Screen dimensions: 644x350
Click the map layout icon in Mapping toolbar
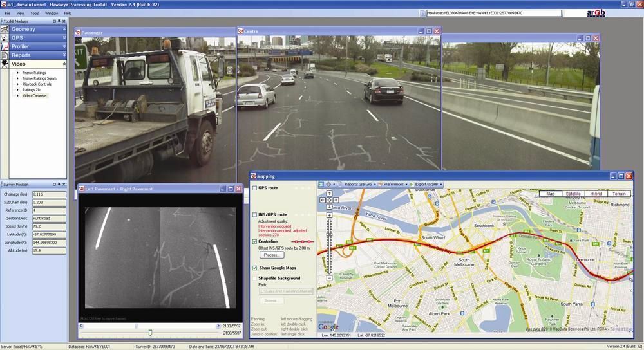(x=321, y=184)
